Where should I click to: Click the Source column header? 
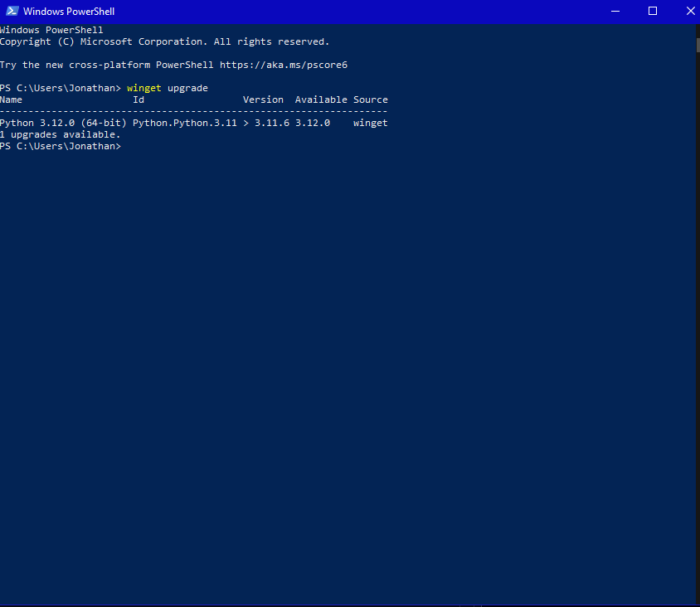370,99
